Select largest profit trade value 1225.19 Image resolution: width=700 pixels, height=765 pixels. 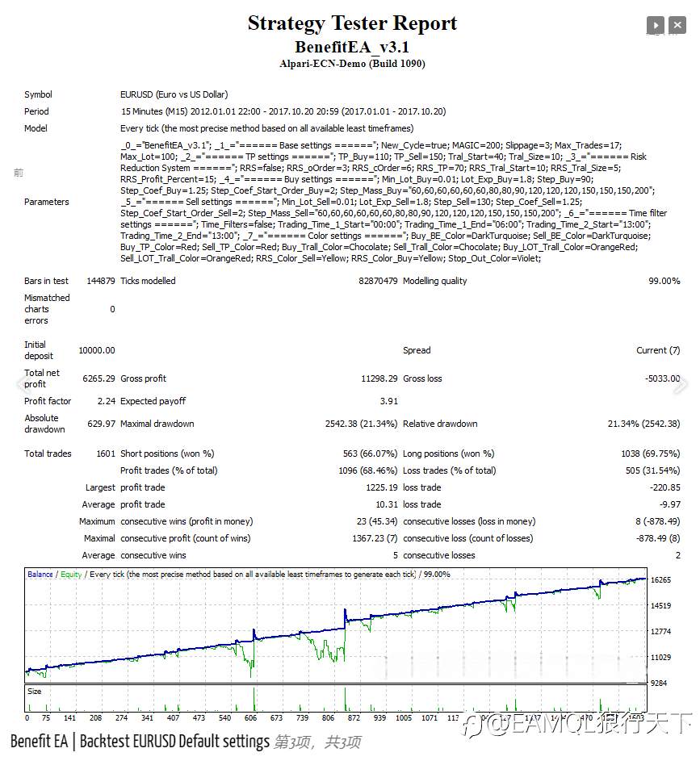[x=382, y=487]
